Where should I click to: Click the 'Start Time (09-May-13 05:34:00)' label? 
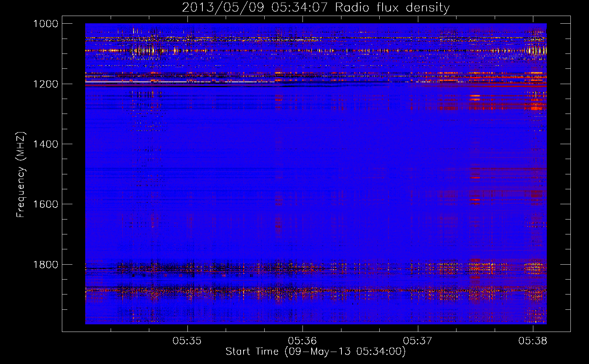[316, 352]
